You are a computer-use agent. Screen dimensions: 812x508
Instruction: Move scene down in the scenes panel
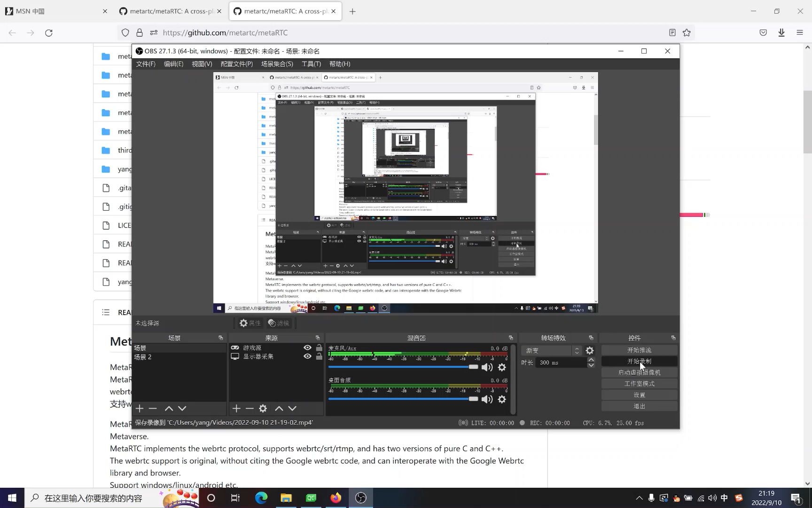tap(182, 408)
